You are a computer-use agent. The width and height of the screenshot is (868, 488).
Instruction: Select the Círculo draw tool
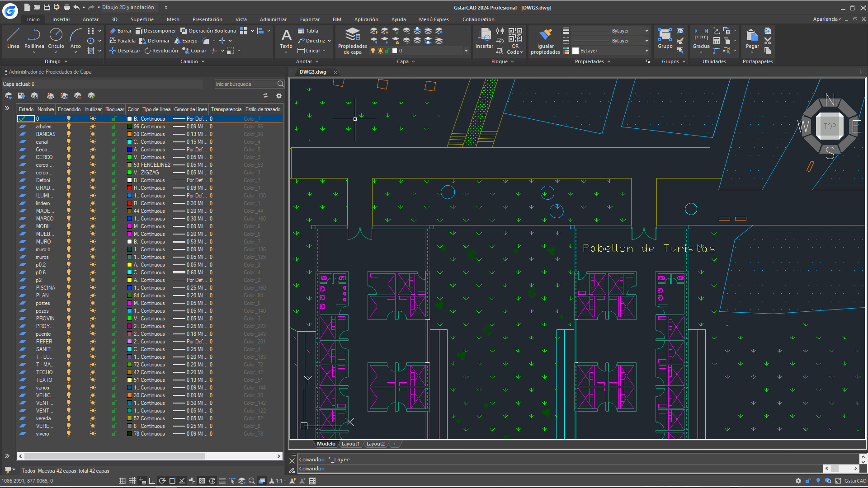(x=56, y=38)
